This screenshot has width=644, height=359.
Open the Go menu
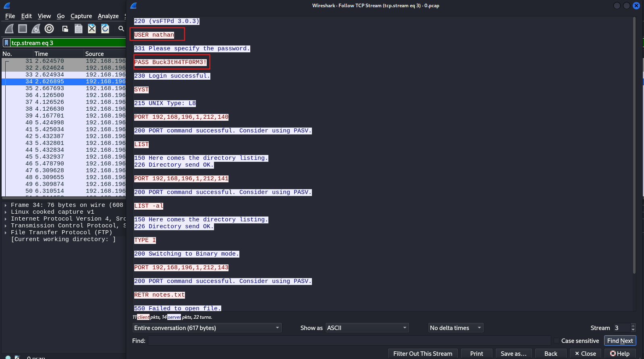click(x=61, y=16)
